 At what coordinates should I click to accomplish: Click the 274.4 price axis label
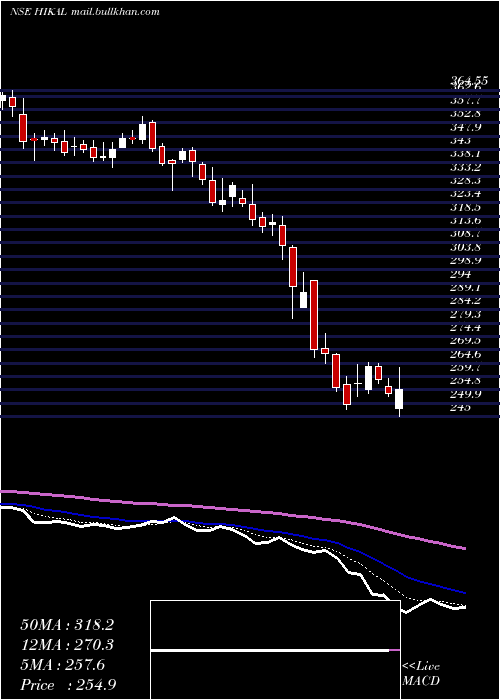465,328
